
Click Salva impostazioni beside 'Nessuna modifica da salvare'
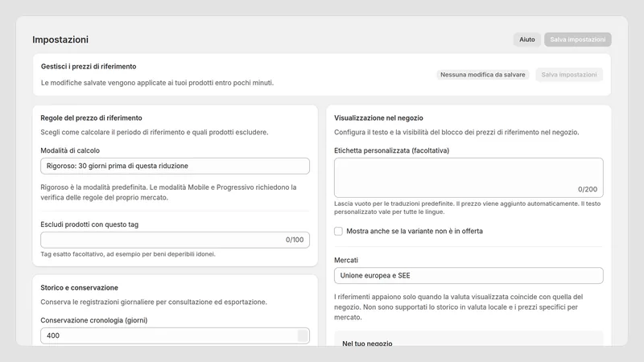point(569,75)
